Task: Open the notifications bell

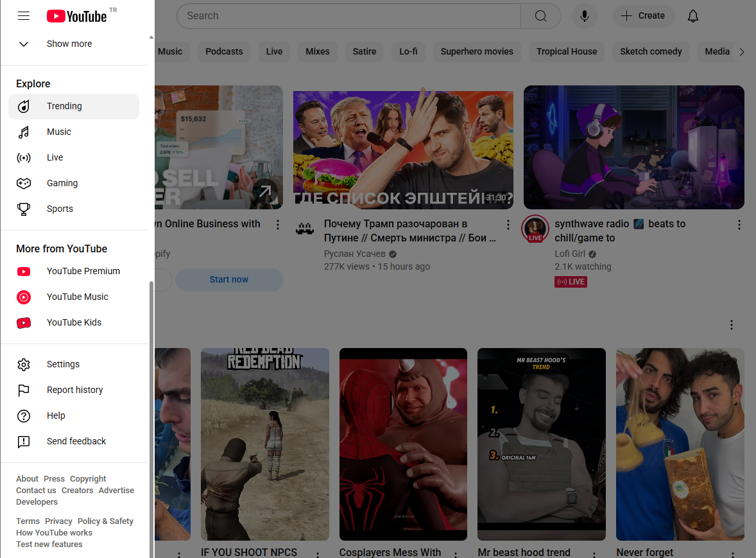Action: click(692, 15)
